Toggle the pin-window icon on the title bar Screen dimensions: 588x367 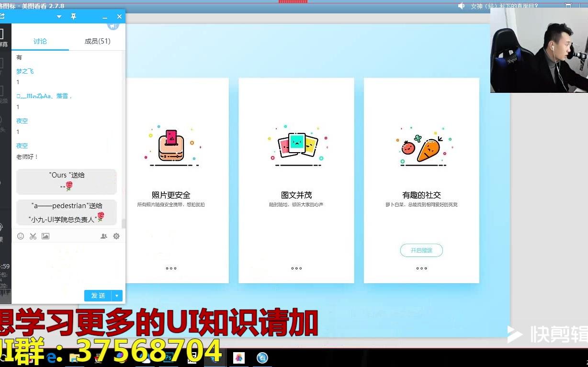(73, 16)
